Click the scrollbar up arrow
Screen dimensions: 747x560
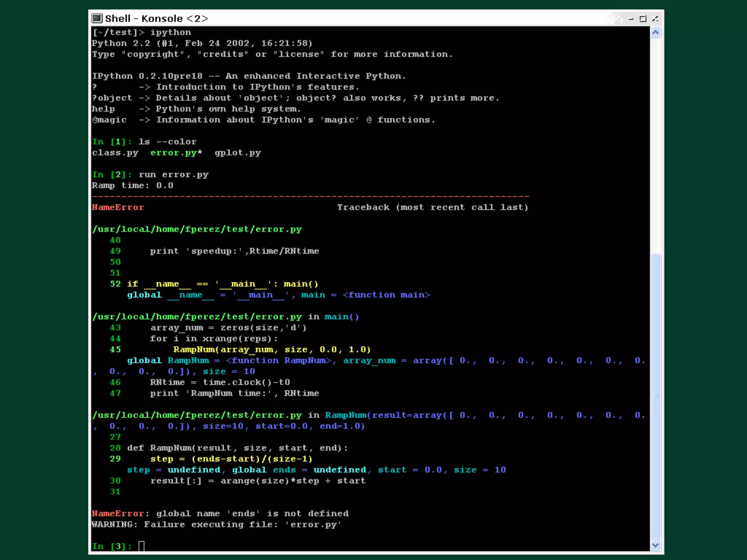point(655,33)
